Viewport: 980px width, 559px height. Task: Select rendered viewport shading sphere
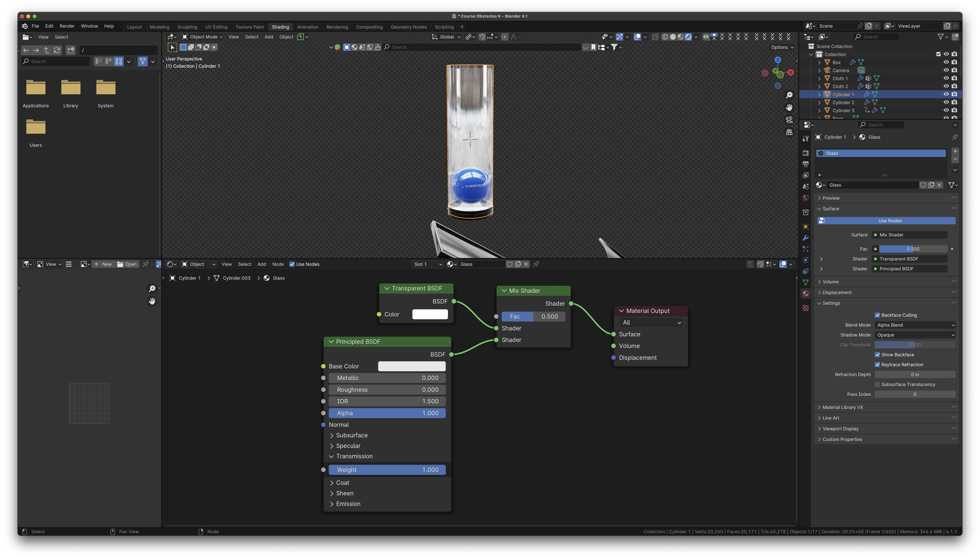coord(688,37)
